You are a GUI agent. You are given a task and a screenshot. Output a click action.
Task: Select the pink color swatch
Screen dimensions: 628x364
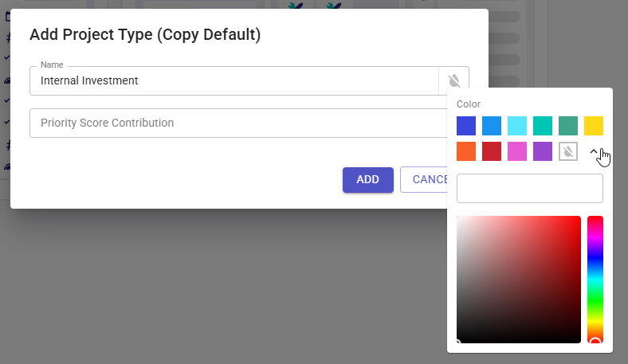click(517, 151)
